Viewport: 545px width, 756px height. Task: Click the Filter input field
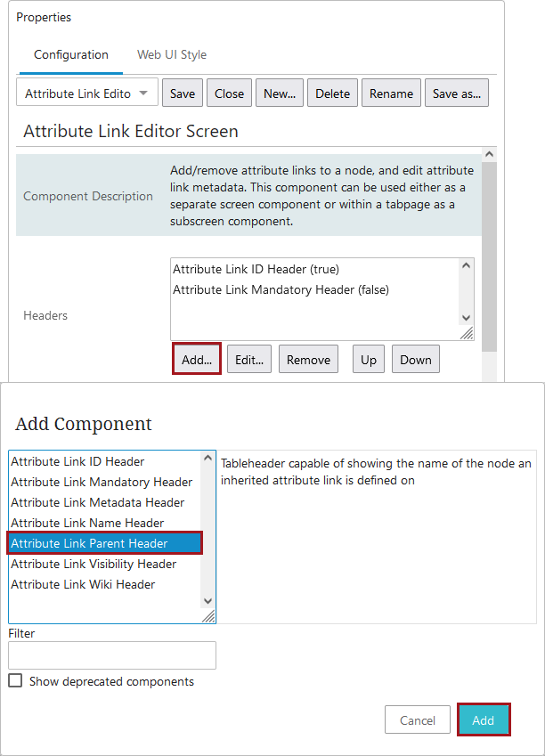[112, 655]
